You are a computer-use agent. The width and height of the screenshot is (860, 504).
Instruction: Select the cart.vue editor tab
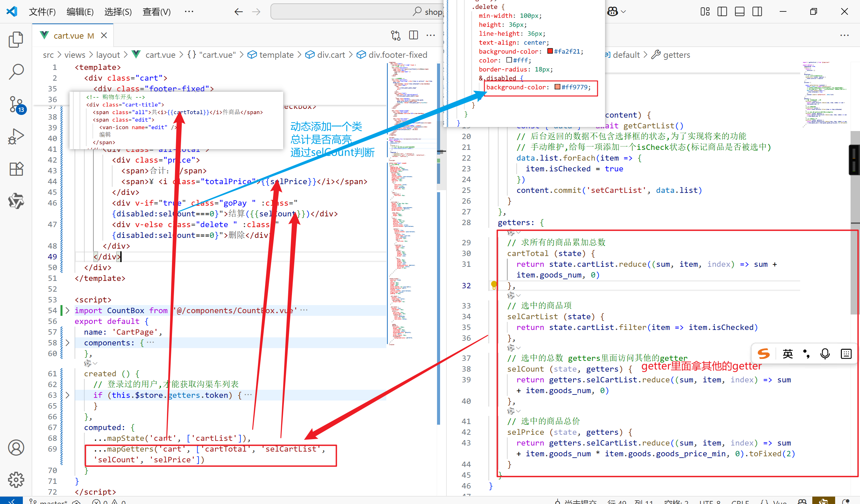pyautogui.click(x=69, y=36)
